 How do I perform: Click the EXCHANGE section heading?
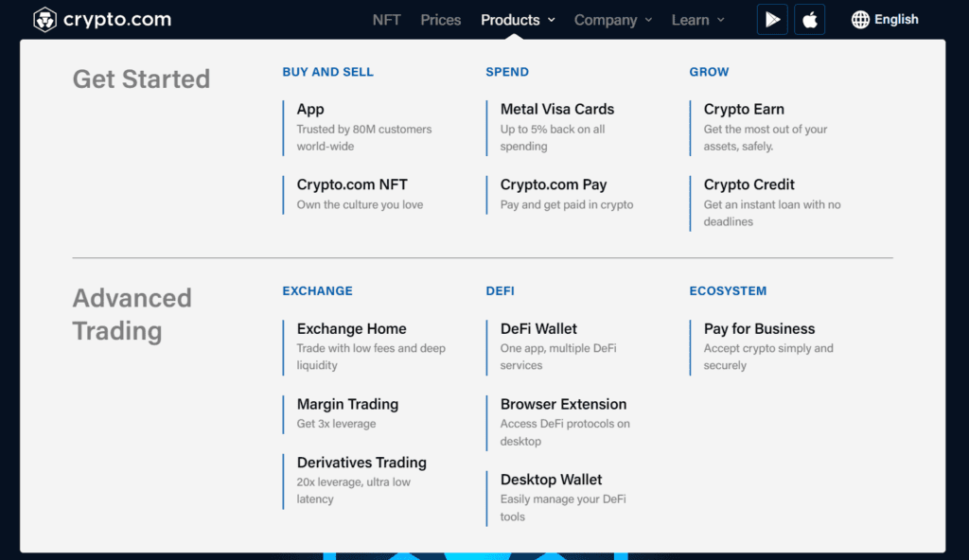pyautogui.click(x=317, y=290)
